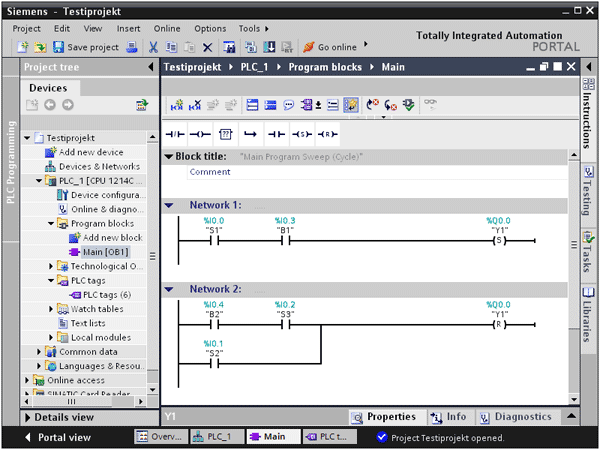This screenshot has height=450, width=600.
Task: Click the PLC_1 taskbar button
Action: 217,437
